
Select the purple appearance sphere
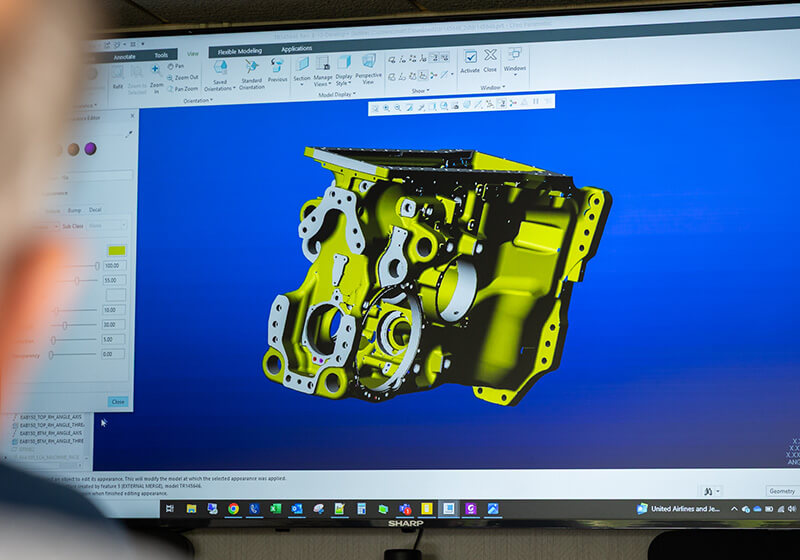pyautogui.click(x=90, y=148)
